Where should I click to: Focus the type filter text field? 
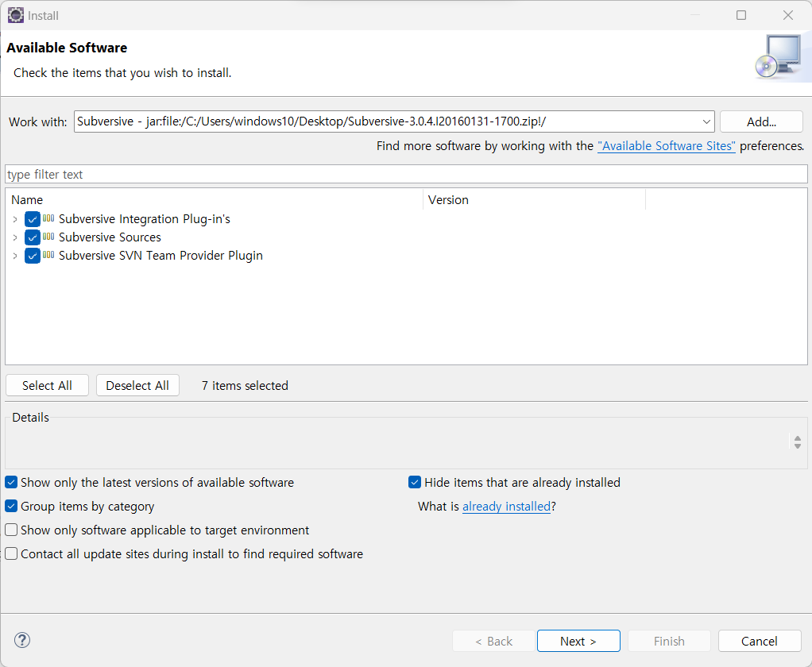click(x=406, y=175)
